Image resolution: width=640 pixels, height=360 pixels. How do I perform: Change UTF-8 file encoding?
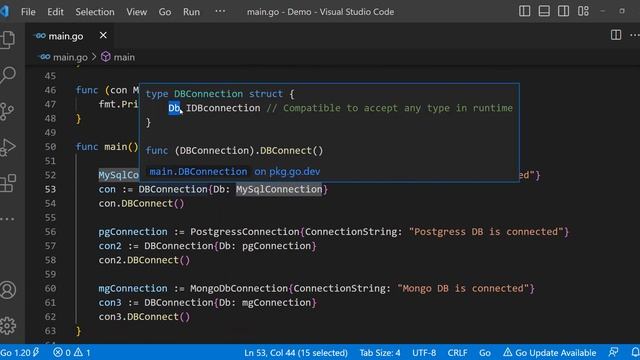[x=424, y=352]
